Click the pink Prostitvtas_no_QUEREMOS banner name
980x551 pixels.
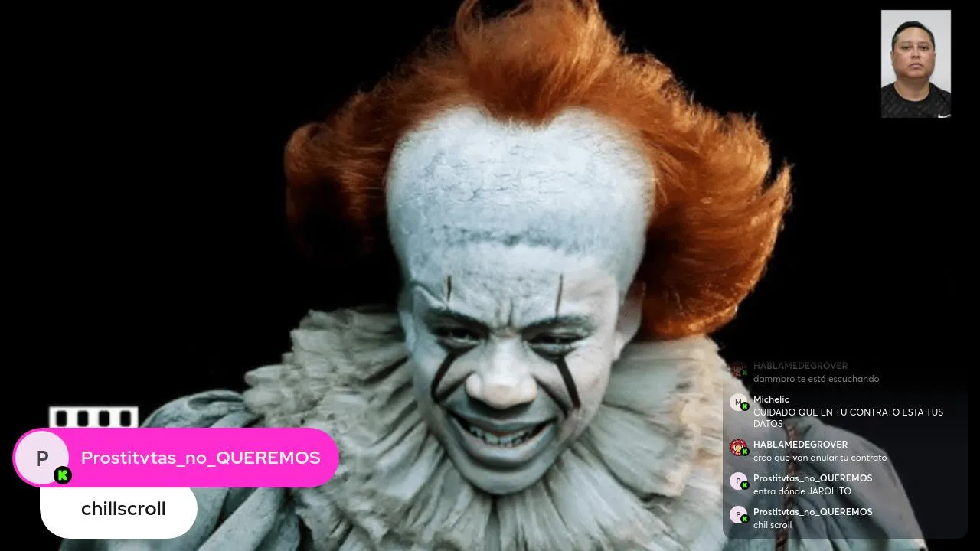[201, 458]
